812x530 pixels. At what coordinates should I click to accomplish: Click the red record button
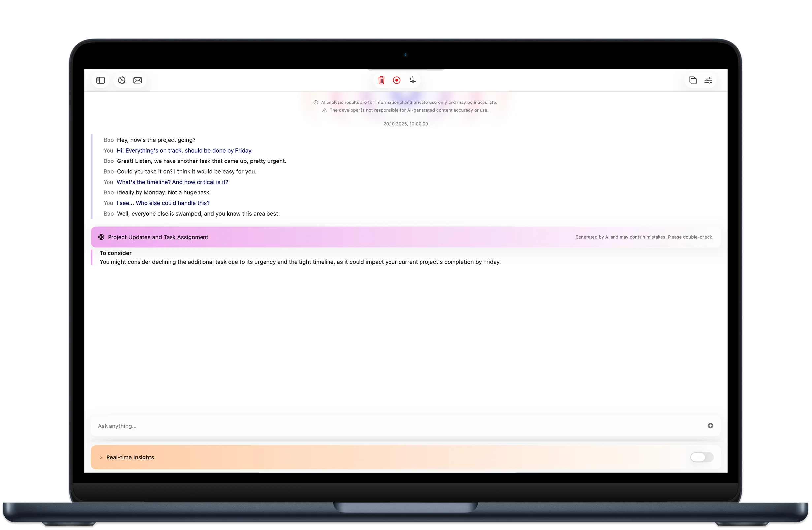(397, 80)
